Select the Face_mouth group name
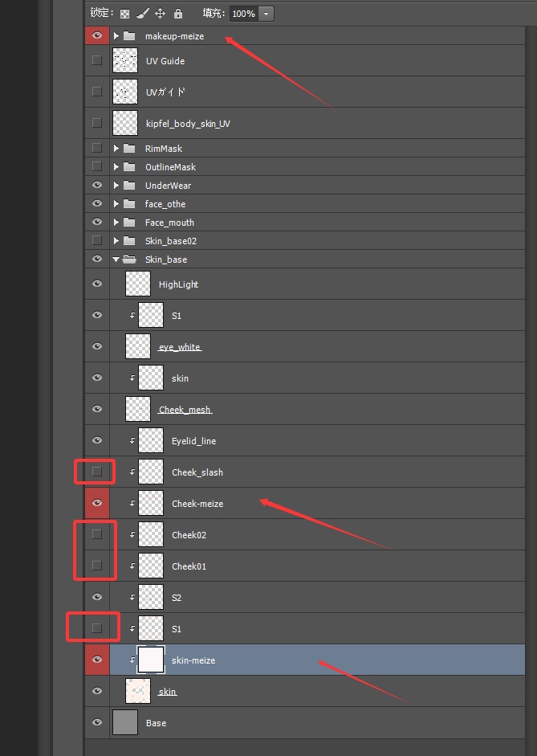Image resolution: width=537 pixels, height=756 pixels. coord(169,223)
